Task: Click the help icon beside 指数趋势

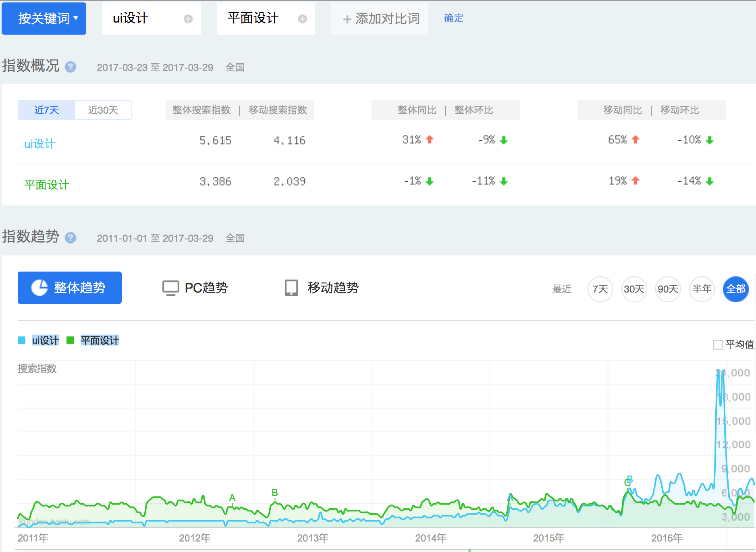Action: coord(71,238)
